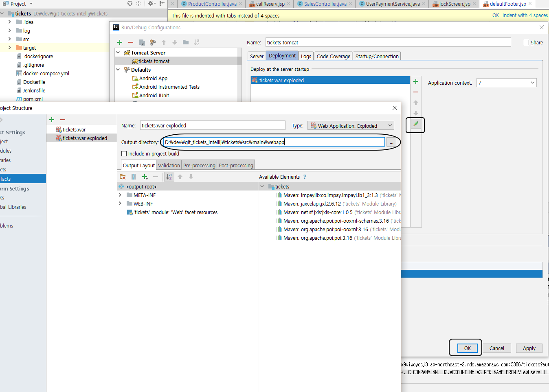
Task: Select jaxcelapi:jxl:2.6.12 Maven library
Action: tap(336, 204)
